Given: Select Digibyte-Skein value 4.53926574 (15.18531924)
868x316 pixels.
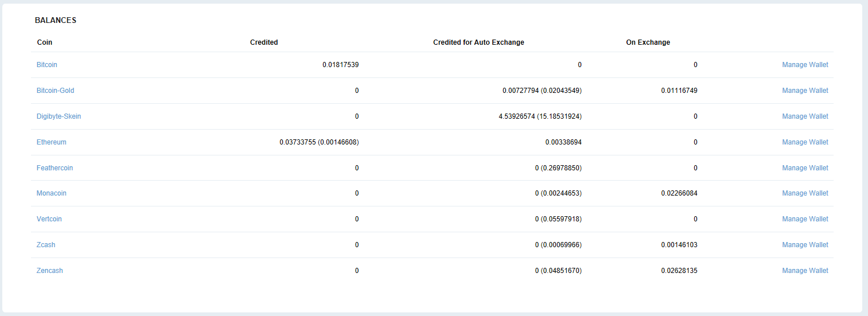Looking at the screenshot, I should [x=540, y=116].
